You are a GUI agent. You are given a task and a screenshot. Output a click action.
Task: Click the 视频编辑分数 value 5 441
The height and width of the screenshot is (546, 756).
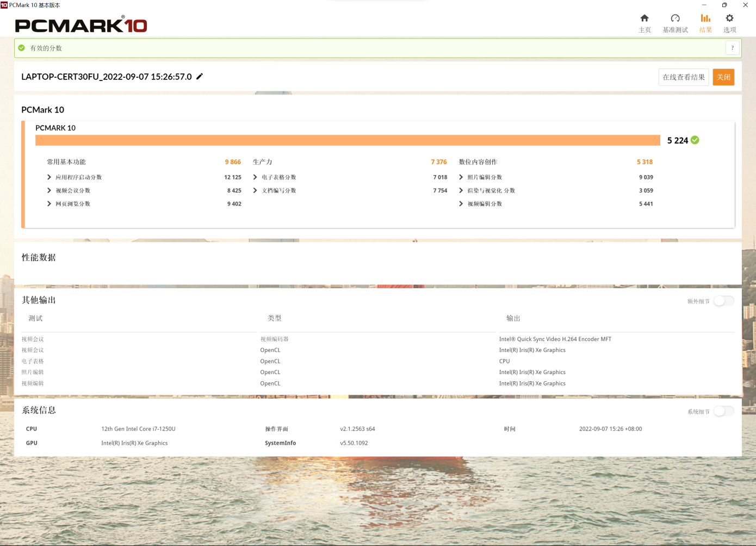(646, 204)
